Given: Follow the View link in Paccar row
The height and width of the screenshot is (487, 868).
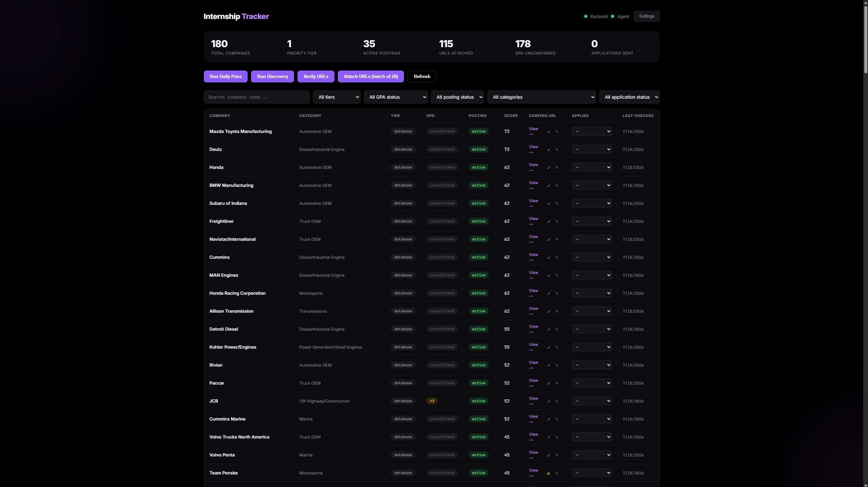Looking at the screenshot, I should pyautogui.click(x=533, y=383).
